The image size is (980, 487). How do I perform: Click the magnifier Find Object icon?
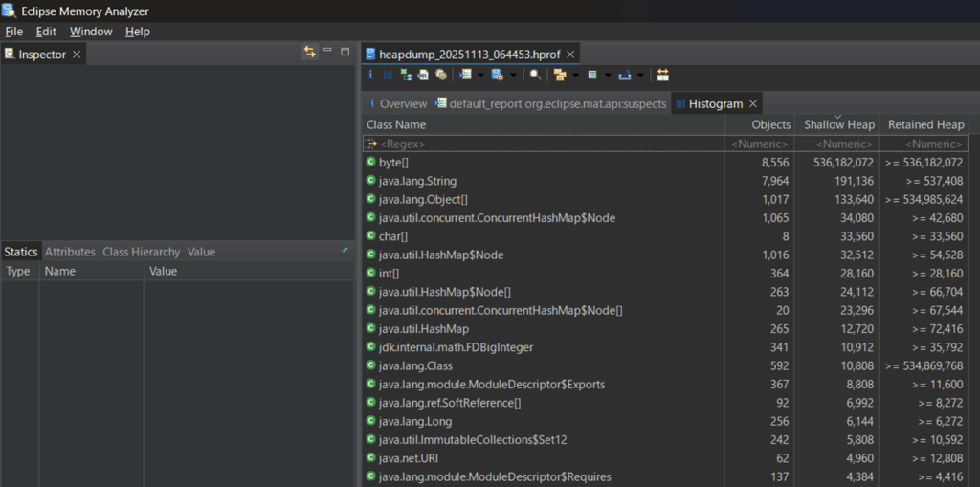click(535, 75)
